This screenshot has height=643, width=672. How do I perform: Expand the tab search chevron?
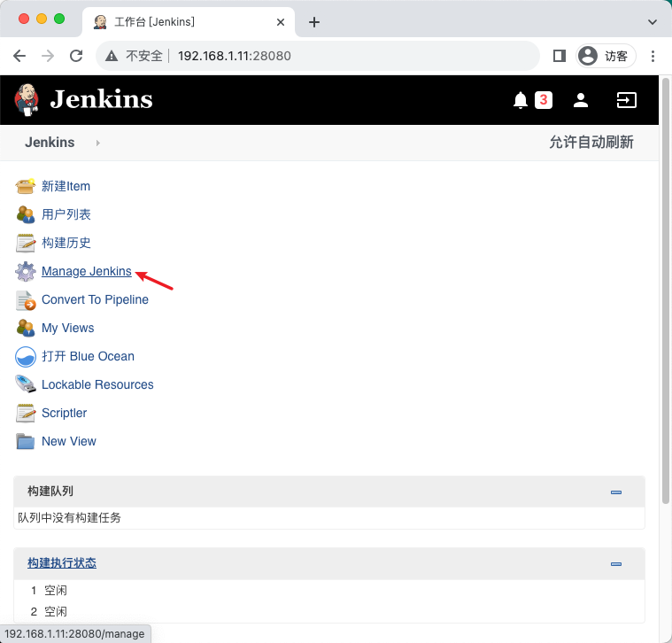(653, 22)
